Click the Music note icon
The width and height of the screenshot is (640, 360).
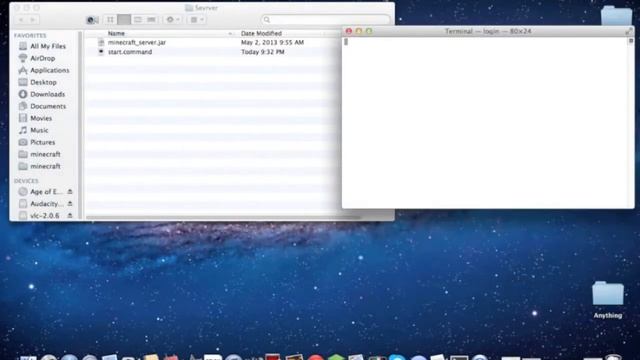23,130
